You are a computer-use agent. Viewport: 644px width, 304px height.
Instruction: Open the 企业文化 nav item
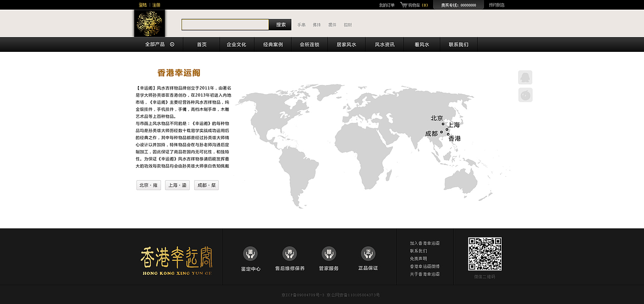point(236,44)
